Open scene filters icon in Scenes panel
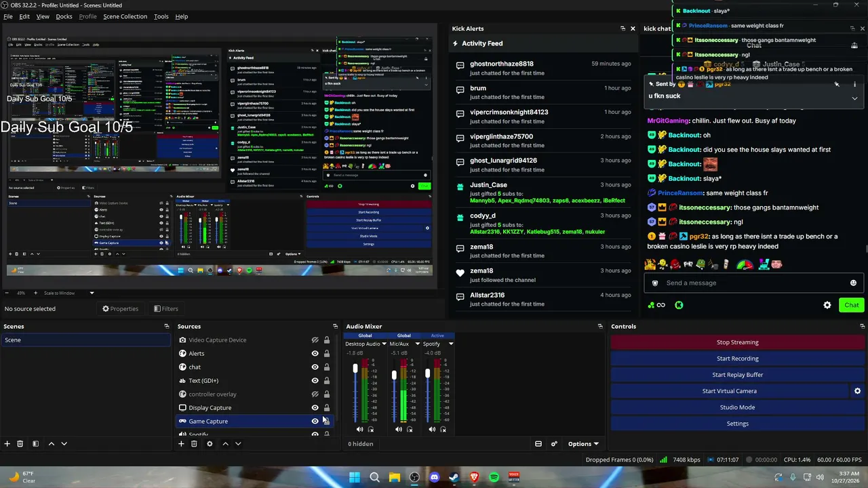Viewport: 868px width, 488px height. (x=35, y=444)
